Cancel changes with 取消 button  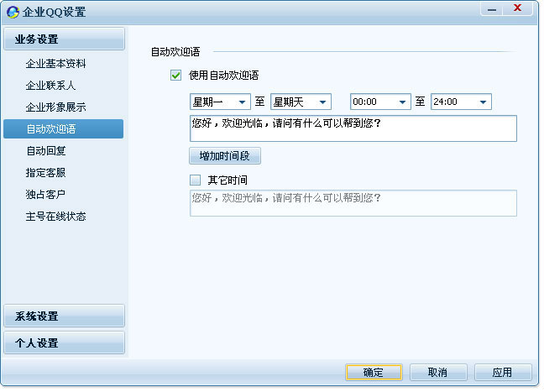(438, 373)
